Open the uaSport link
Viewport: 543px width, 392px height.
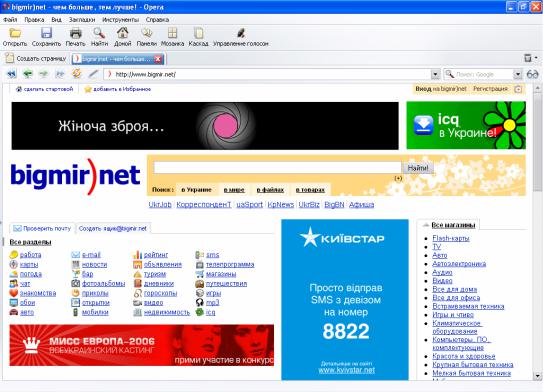coord(249,205)
